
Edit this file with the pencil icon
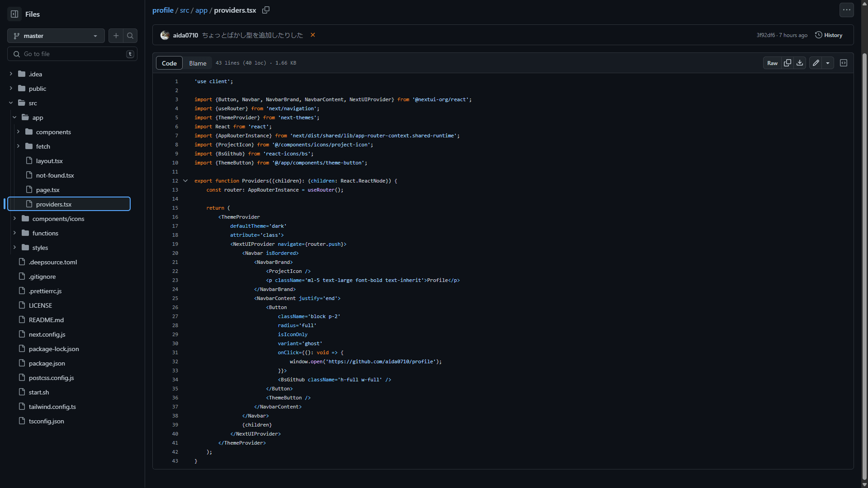coord(816,63)
